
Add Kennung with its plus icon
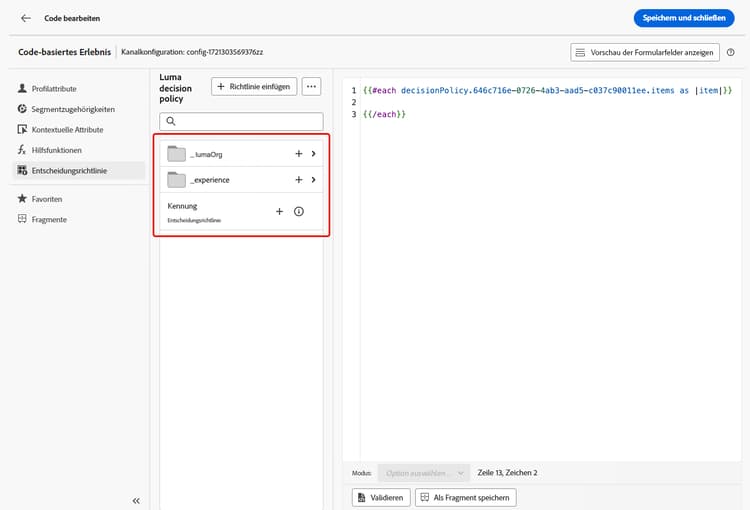[x=279, y=211]
